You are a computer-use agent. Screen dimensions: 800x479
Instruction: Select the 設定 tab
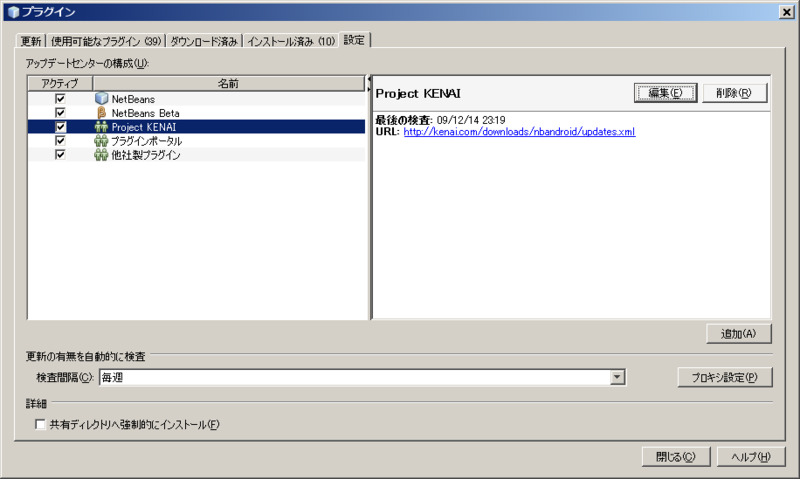(354, 40)
